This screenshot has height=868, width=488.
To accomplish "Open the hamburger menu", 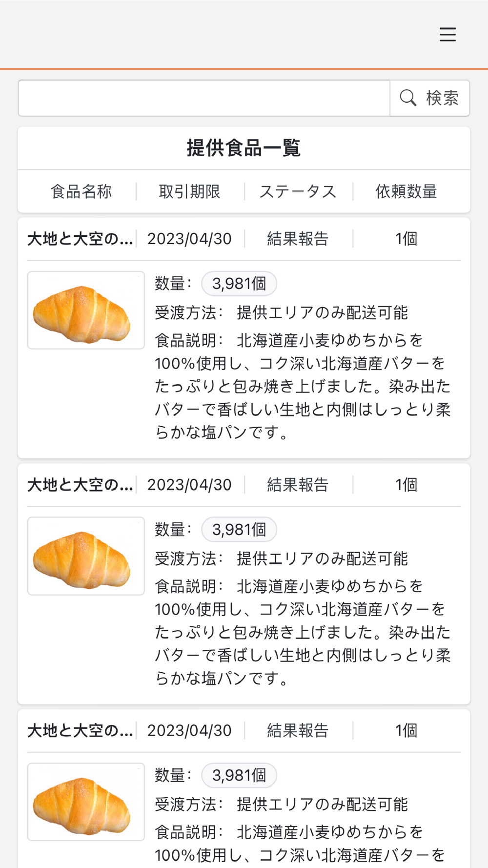I will pyautogui.click(x=447, y=35).
